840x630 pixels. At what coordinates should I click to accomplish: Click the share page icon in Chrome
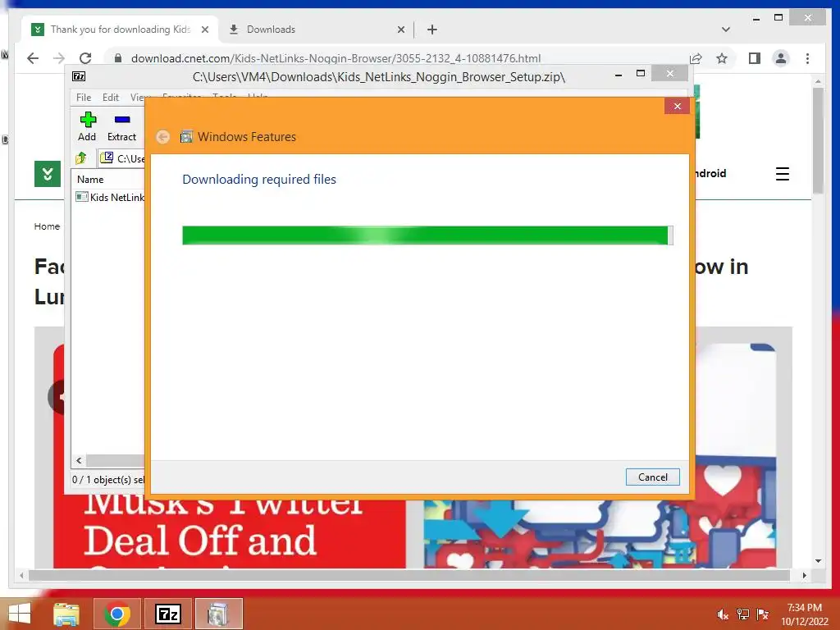point(696,58)
